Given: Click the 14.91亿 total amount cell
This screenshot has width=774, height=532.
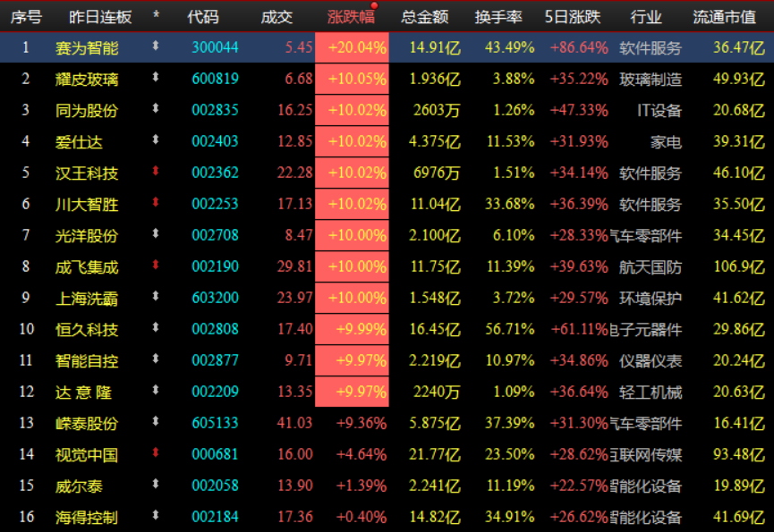Looking at the screenshot, I should click(435, 47).
